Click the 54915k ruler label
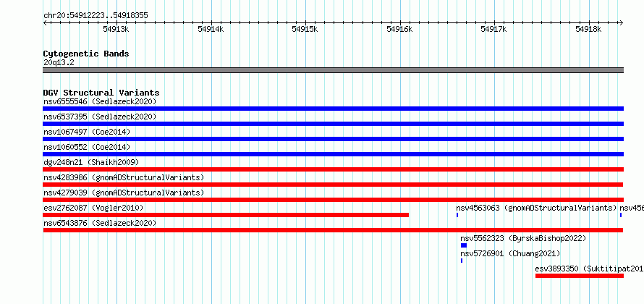The image size is (644, 304). coord(305,29)
